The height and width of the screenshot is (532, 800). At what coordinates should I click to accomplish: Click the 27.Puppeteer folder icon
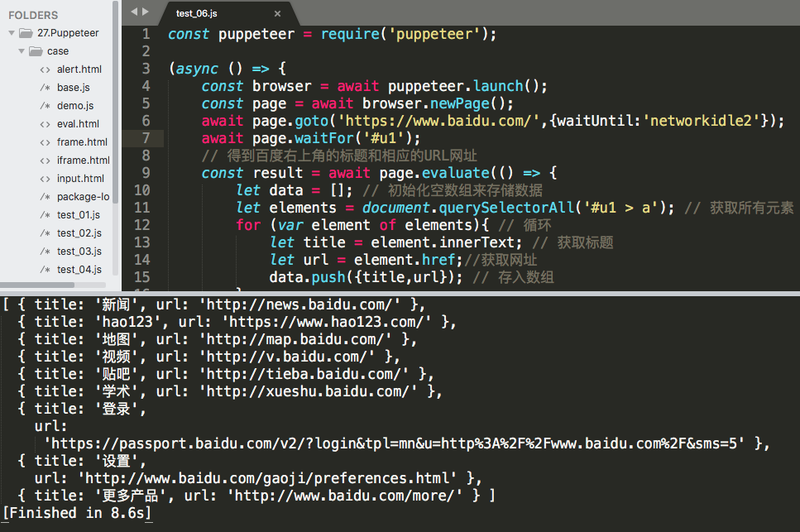[26, 33]
